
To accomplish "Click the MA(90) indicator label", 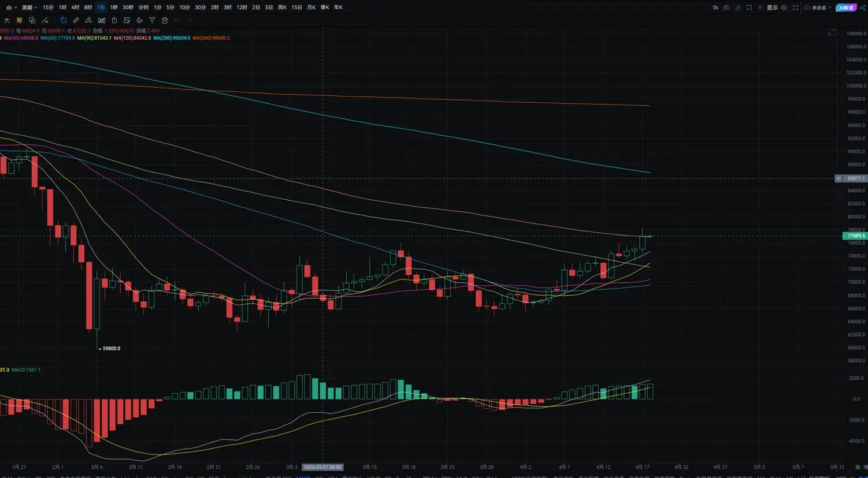I will 95,38.
